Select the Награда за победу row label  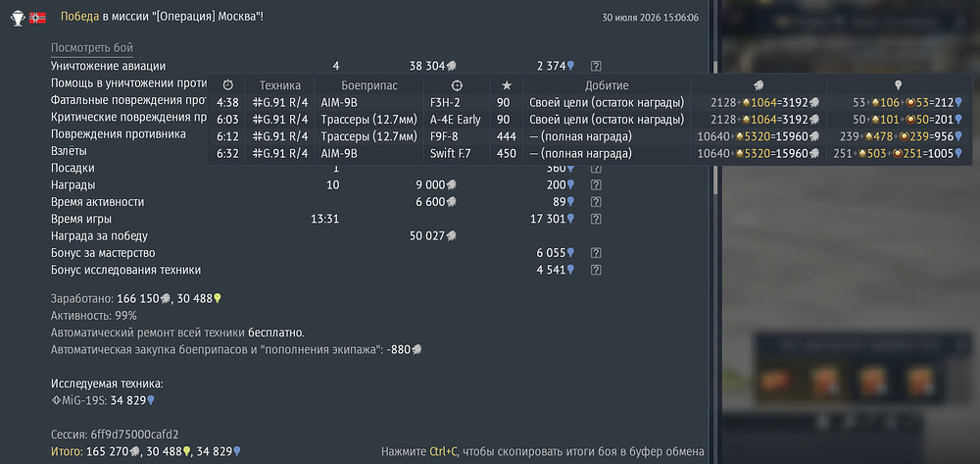pyautogui.click(x=99, y=235)
